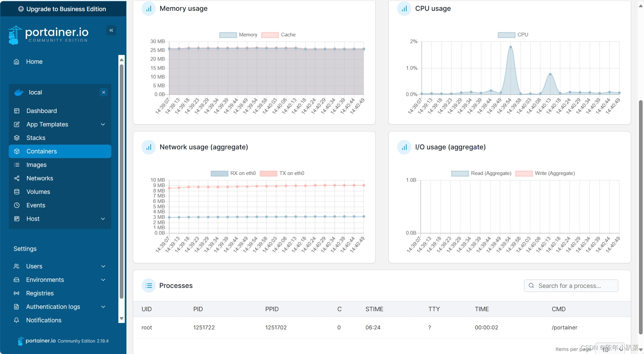Click the Events clock icon
Image resolution: width=644 pixels, height=354 pixels.
pyautogui.click(x=17, y=205)
